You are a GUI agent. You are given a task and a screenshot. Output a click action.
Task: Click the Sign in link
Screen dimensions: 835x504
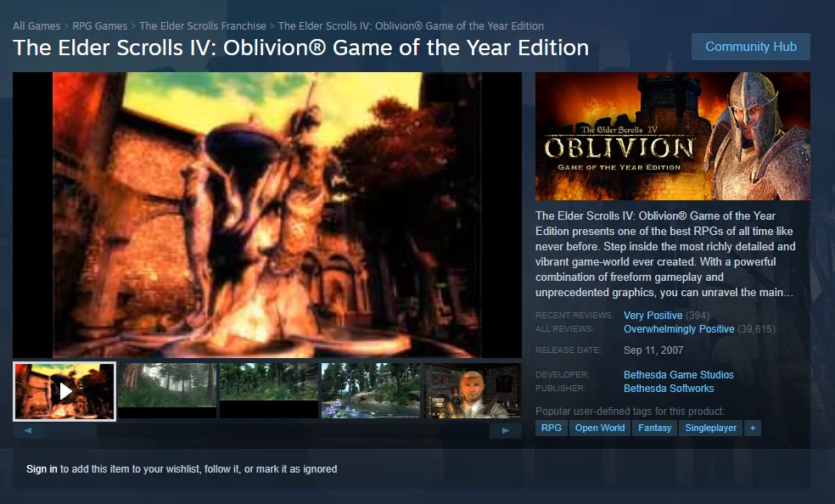pyautogui.click(x=42, y=469)
